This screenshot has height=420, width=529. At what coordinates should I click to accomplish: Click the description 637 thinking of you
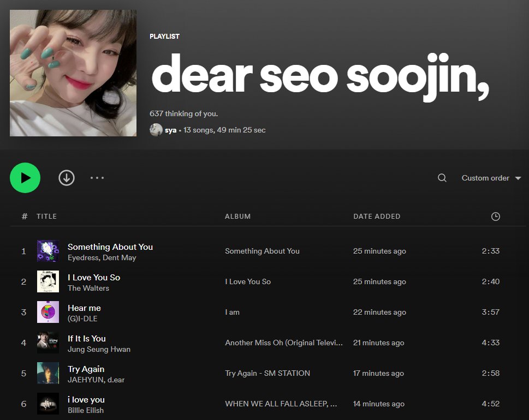tap(183, 113)
